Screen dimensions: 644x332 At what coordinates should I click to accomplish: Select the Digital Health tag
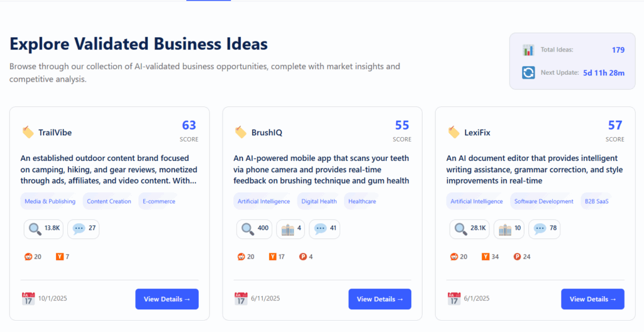point(318,202)
